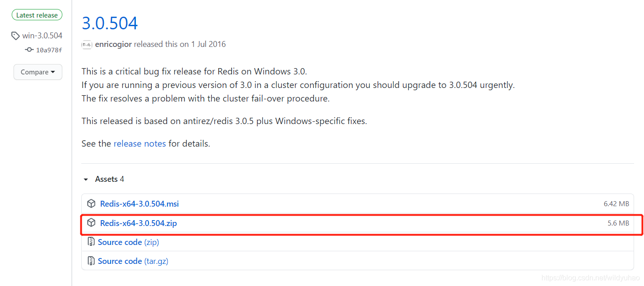Image resolution: width=644 pixels, height=286 pixels.
Task: Open the release notes link
Action: (x=140, y=144)
